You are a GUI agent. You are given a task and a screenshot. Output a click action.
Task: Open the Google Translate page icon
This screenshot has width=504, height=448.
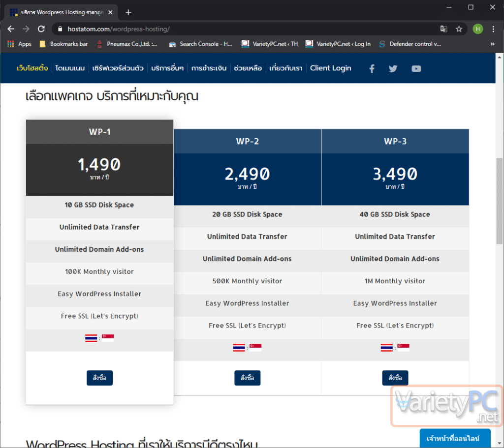pos(443,29)
